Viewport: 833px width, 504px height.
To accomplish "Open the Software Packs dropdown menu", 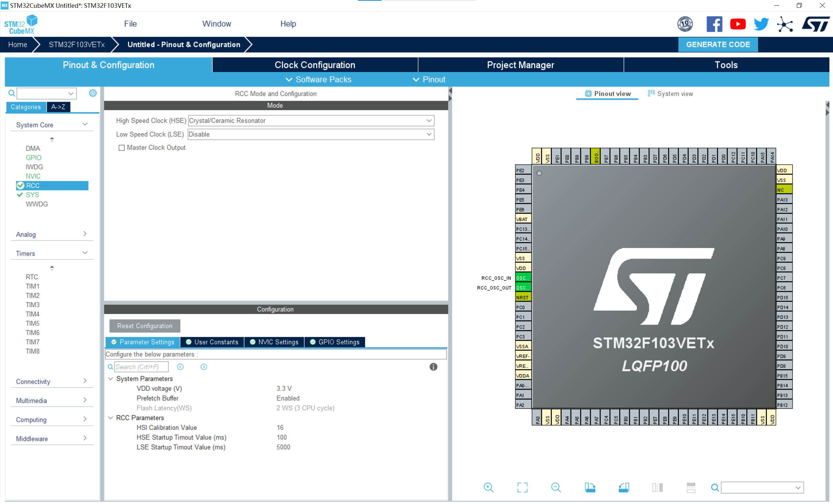I will coord(319,79).
